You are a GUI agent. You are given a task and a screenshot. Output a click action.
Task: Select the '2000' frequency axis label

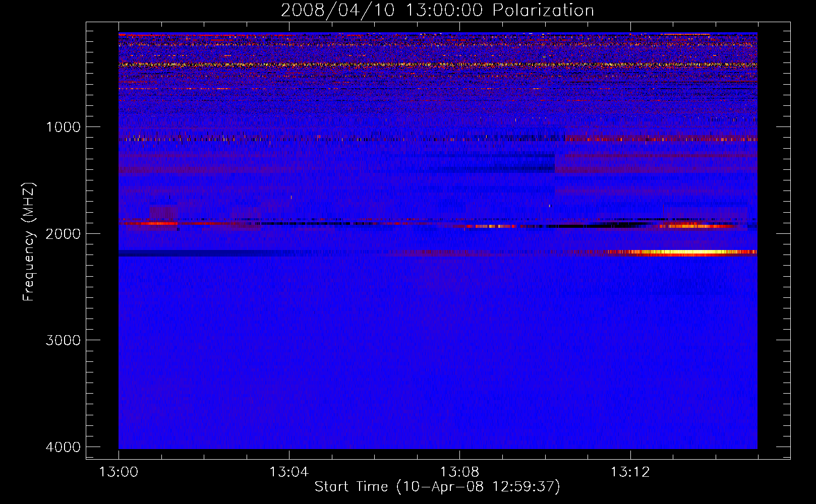tap(63, 233)
